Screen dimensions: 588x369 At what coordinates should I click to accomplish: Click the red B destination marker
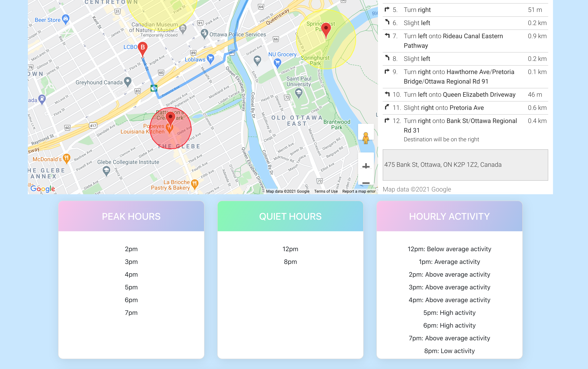point(143,47)
